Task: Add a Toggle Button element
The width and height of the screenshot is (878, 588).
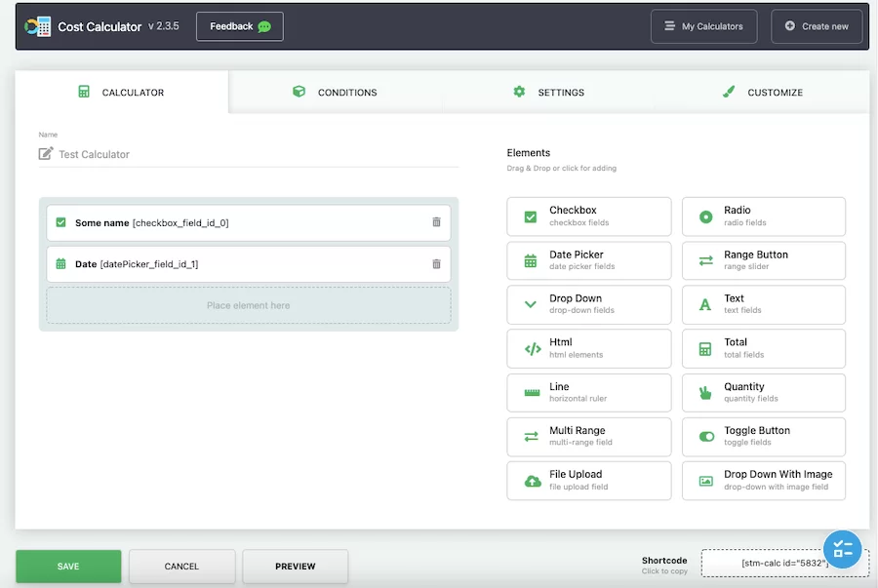Action: point(763,436)
